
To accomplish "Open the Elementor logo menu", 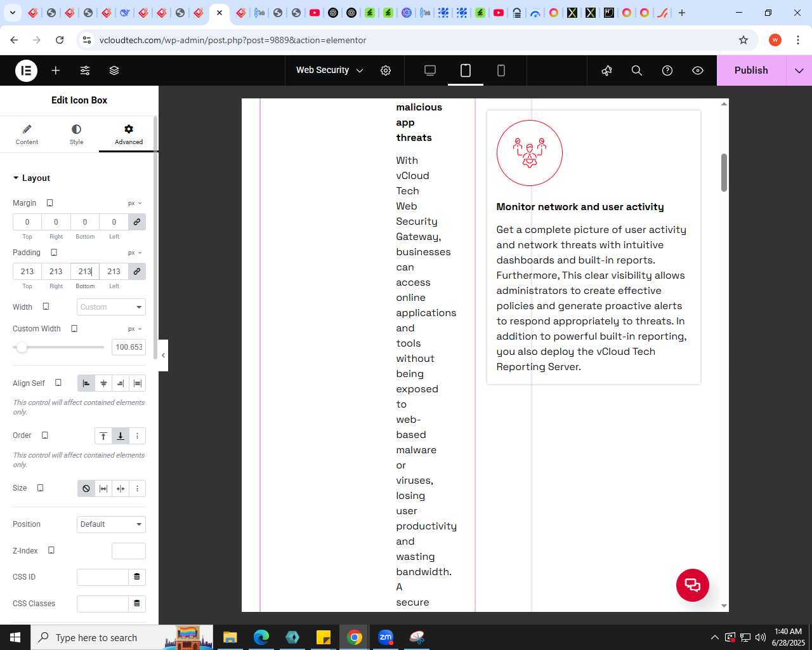I will click(x=26, y=70).
